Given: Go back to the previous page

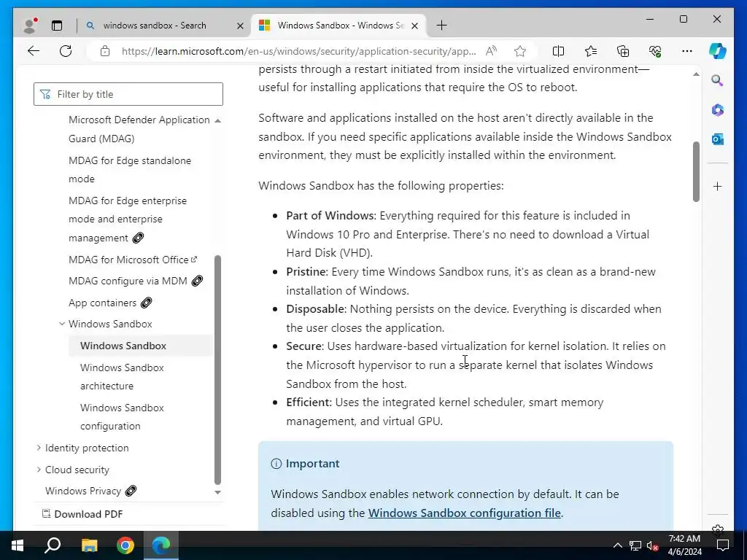Looking at the screenshot, I should click(34, 51).
